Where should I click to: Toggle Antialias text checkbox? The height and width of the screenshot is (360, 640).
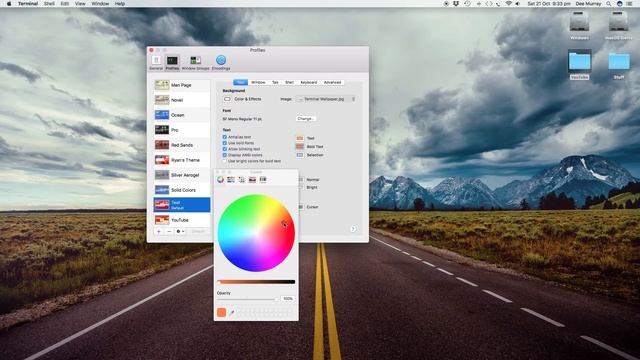224,137
